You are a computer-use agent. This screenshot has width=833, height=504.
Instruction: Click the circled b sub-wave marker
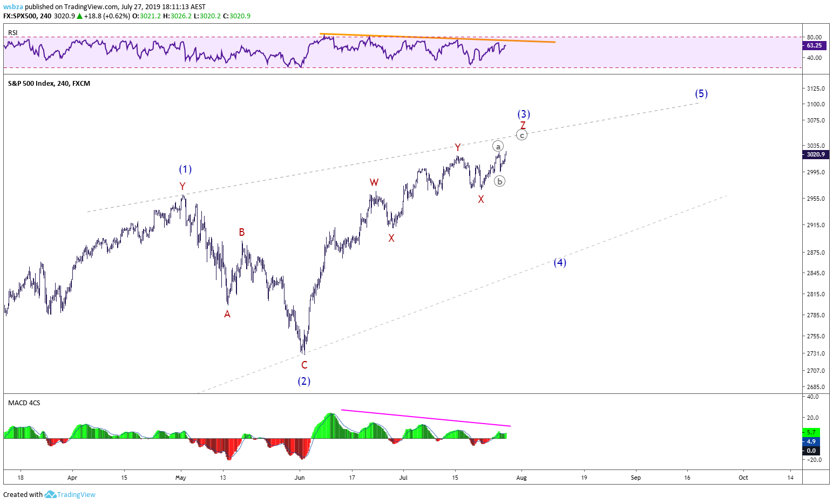coord(500,181)
